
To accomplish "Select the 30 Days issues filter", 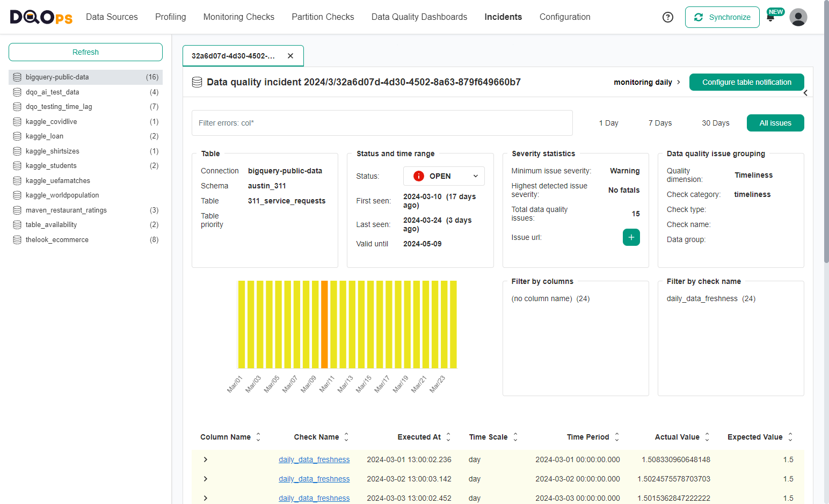I will (715, 123).
